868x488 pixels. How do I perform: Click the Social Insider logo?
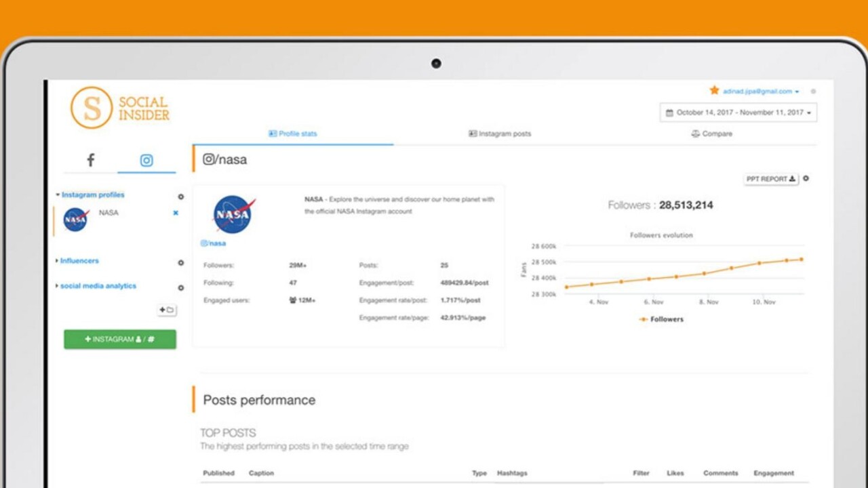pos(120,108)
